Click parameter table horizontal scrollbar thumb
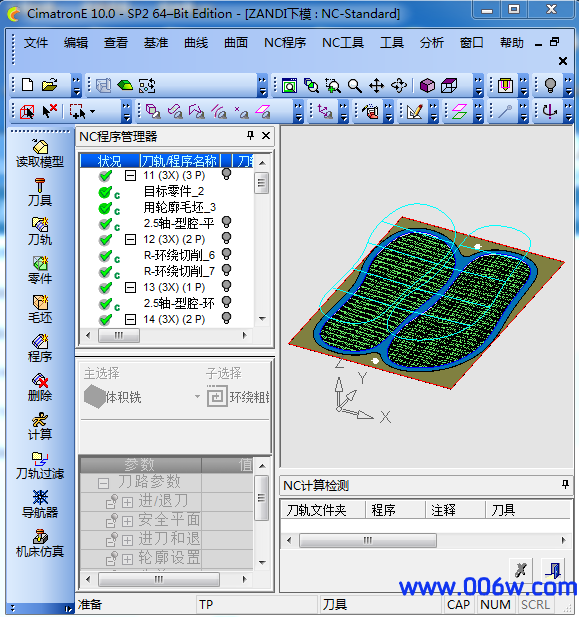 159,579
